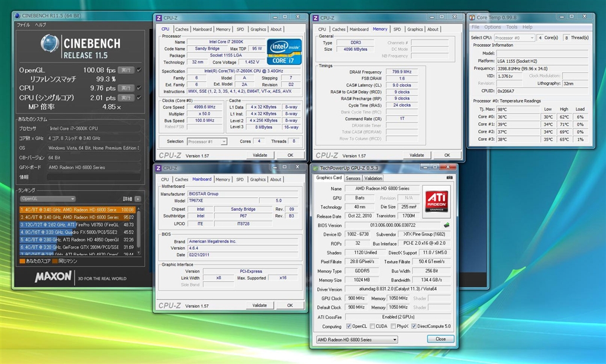This screenshot has width=606, height=364.
Task: Select ranking row 2 scoring 95.02
Action: pyautogui.click(x=77, y=217)
